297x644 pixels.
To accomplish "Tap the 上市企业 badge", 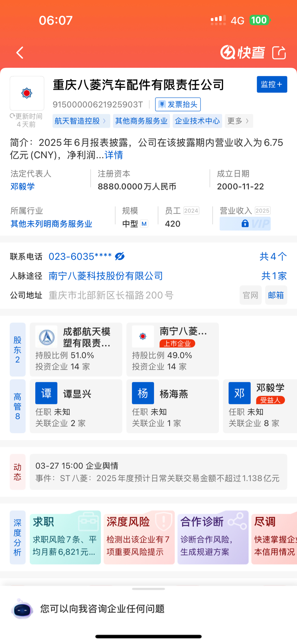I will click(x=178, y=343).
